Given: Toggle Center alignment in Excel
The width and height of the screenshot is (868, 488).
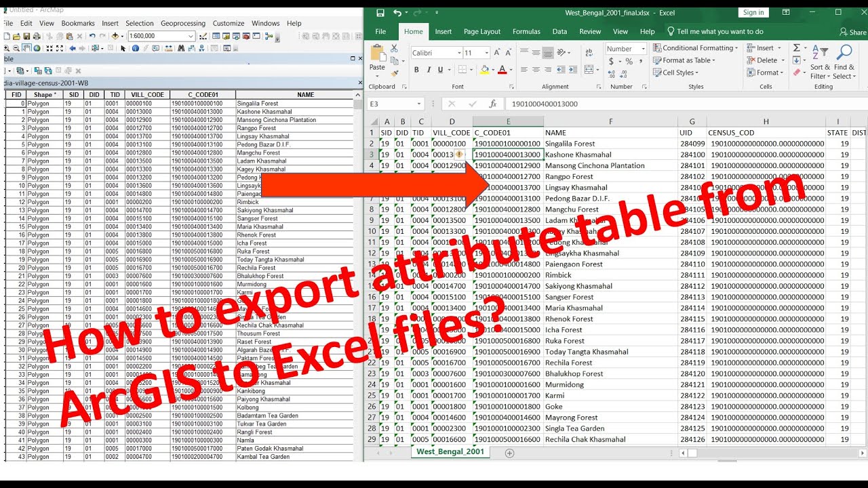Looking at the screenshot, I should 536,70.
